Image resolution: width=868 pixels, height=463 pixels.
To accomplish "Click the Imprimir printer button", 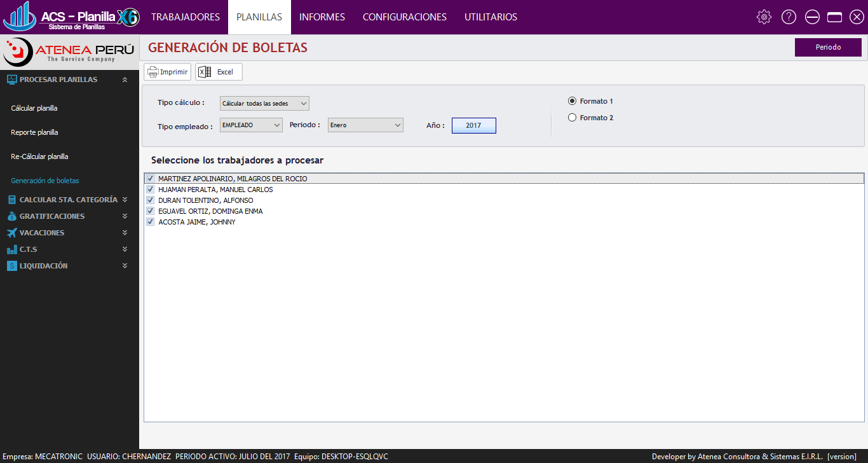I will [168, 72].
